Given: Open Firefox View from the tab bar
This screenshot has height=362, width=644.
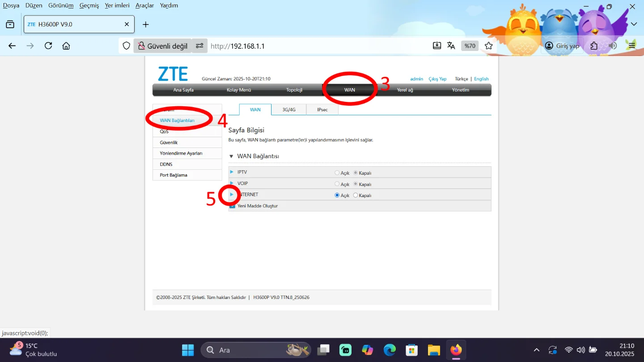Looking at the screenshot, I should [x=10, y=25].
